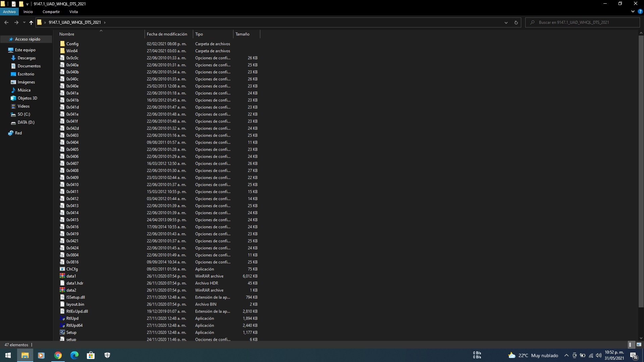Select the RtlExUpd.dll file icon
The width and height of the screenshot is (644, 362).
click(x=62, y=311)
